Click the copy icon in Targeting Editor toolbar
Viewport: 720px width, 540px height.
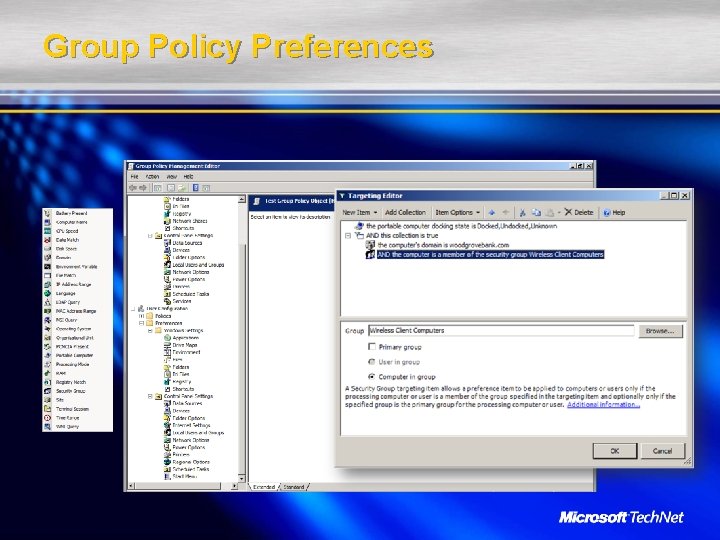536,212
